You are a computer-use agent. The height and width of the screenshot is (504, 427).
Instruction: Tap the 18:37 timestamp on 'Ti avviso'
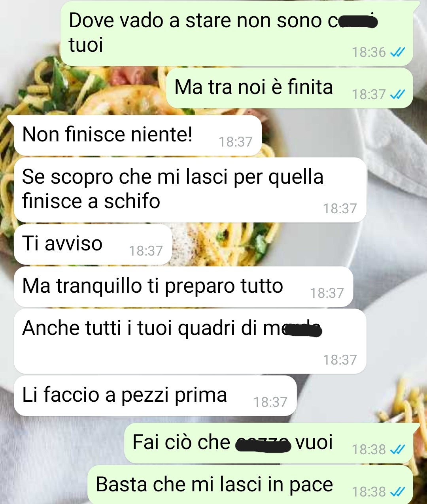tap(146, 251)
